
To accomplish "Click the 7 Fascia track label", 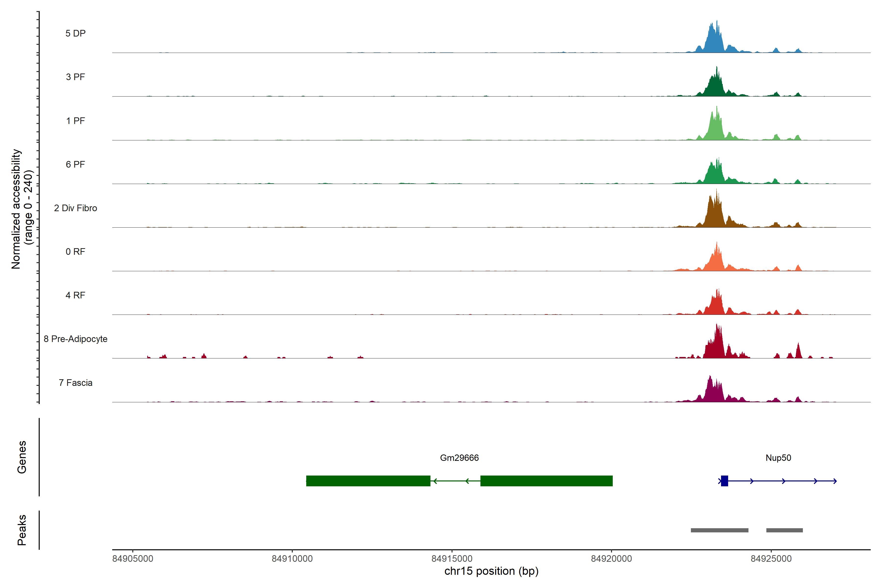I will pos(75,383).
